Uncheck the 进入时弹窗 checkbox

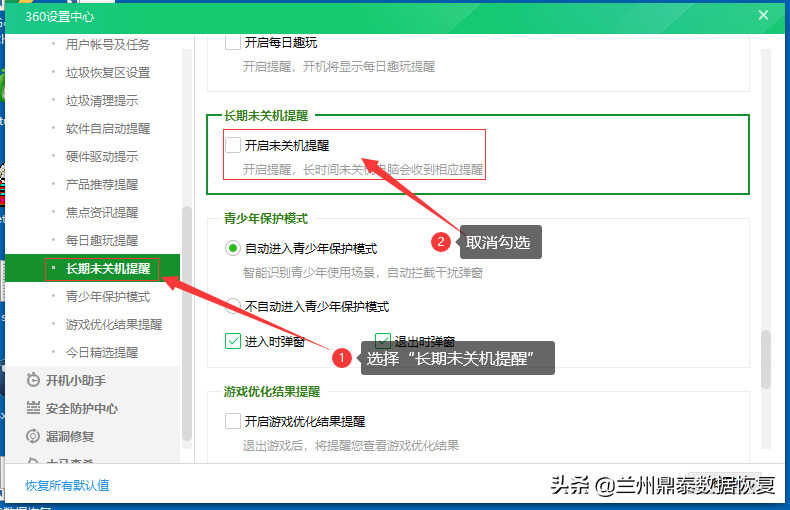(x=233, y=341)
